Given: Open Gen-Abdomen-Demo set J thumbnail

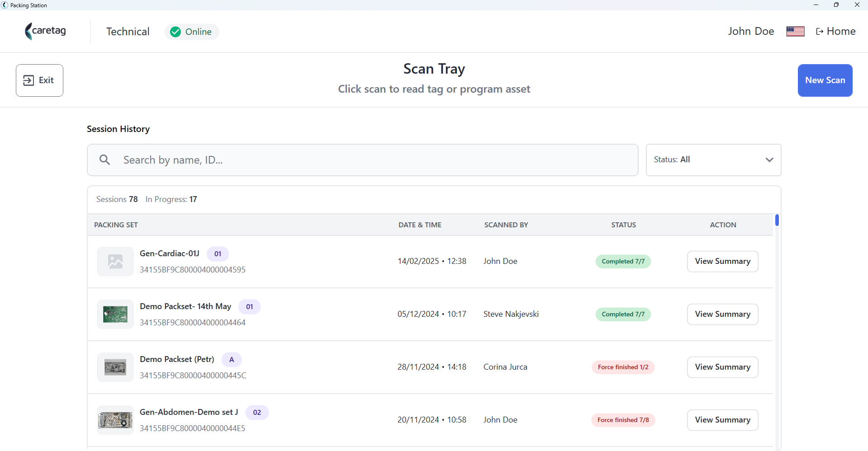Looking at the screenshot, I should [115, 420].
